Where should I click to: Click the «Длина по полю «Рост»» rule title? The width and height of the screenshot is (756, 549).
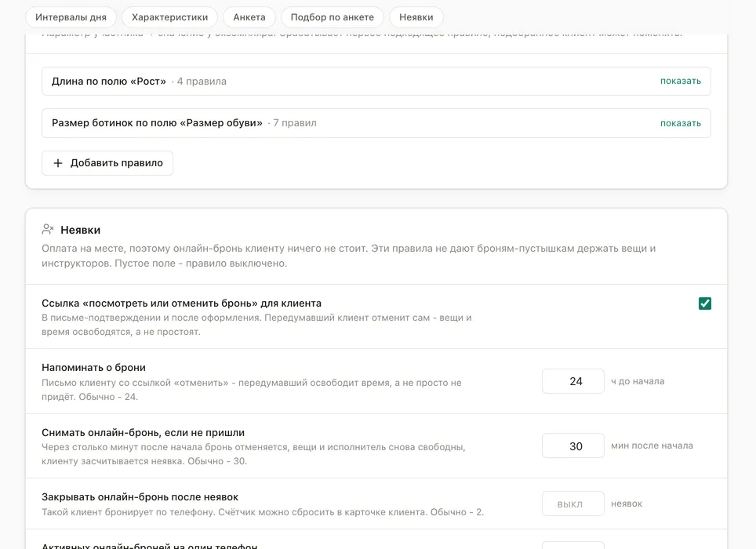109,82
